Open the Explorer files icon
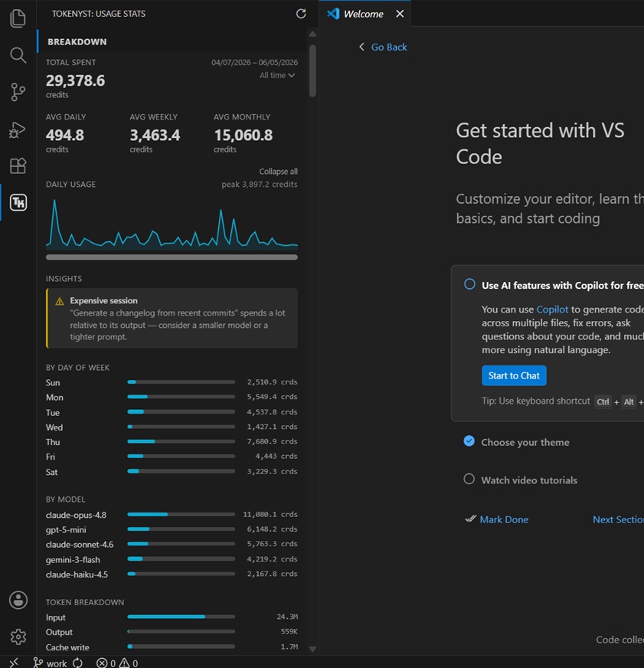Image resolution: width=644 pixels, height=668 pixels. pos(18,18)
